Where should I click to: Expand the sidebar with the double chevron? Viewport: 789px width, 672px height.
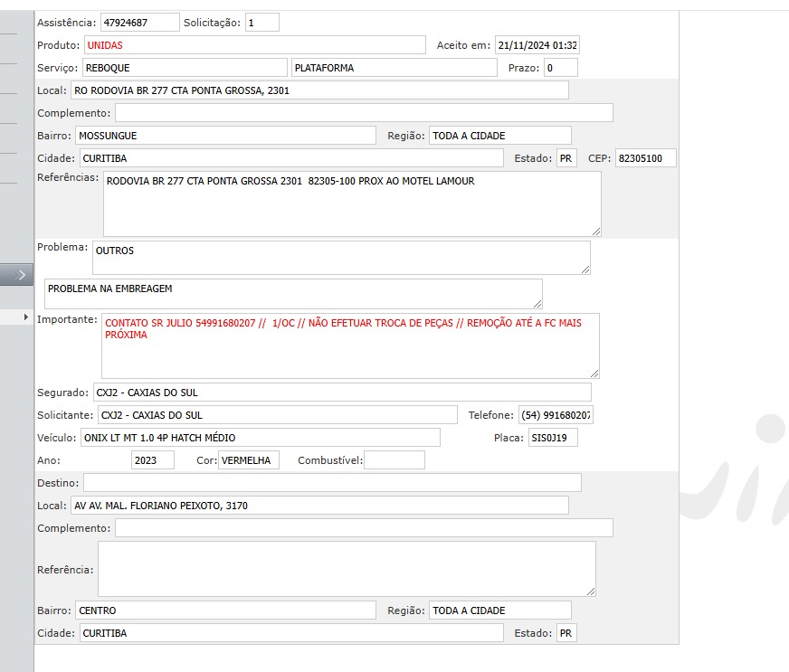(x=18, y=275)
